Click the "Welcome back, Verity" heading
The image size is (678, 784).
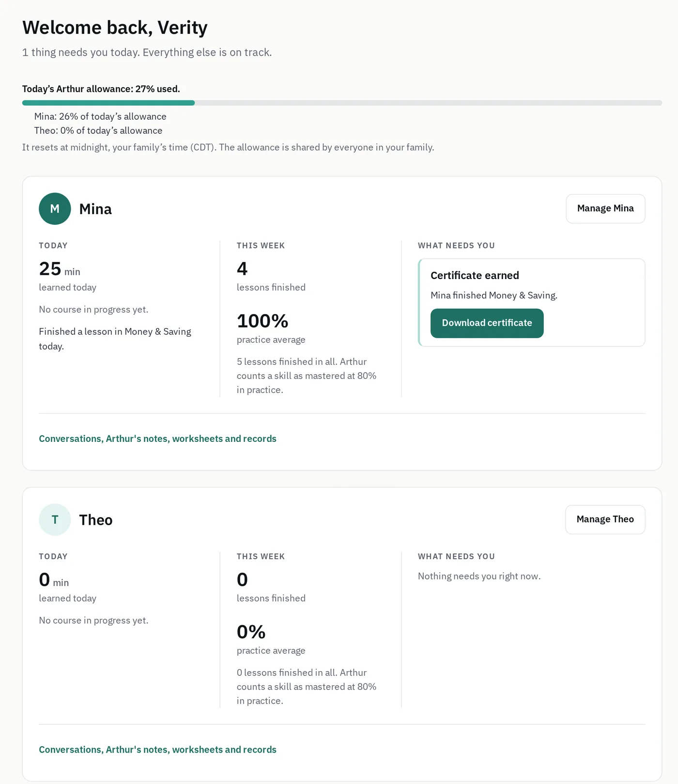coord(115,28)
